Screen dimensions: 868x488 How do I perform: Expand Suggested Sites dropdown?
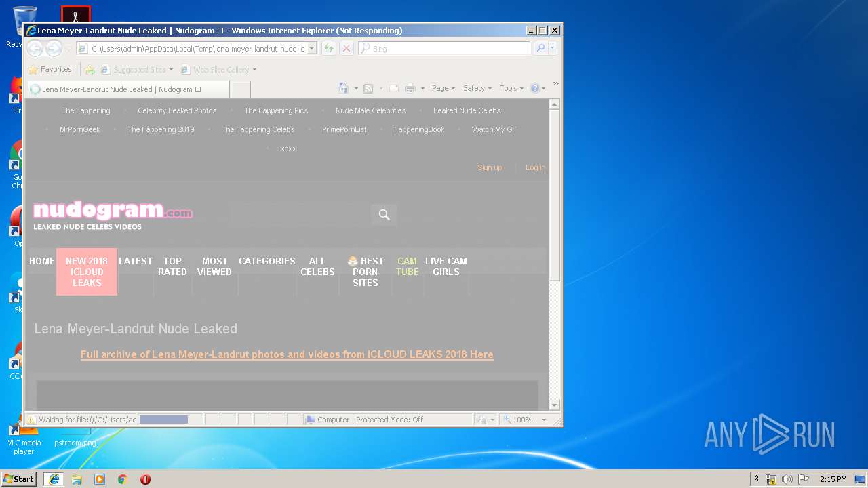click(x=172, y=69)
